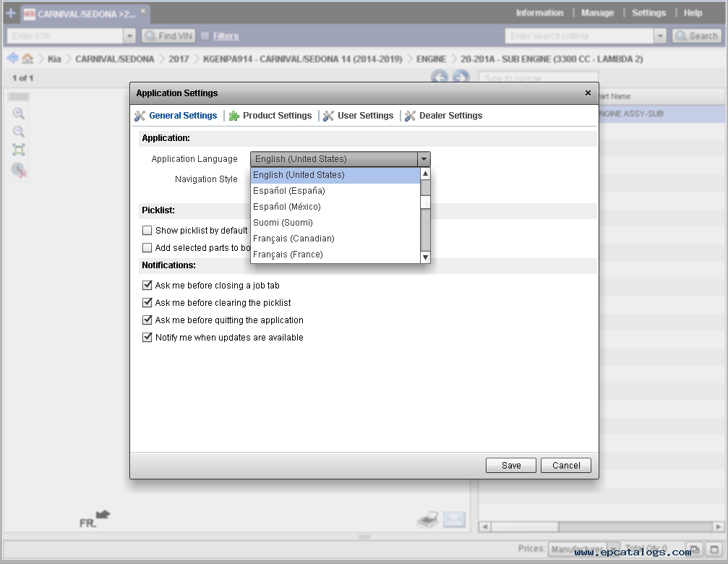Image resolution: width=728 pixels, height=564 pixels.
Task: Switch to the Dealer Settings tab
Action: 443,116
